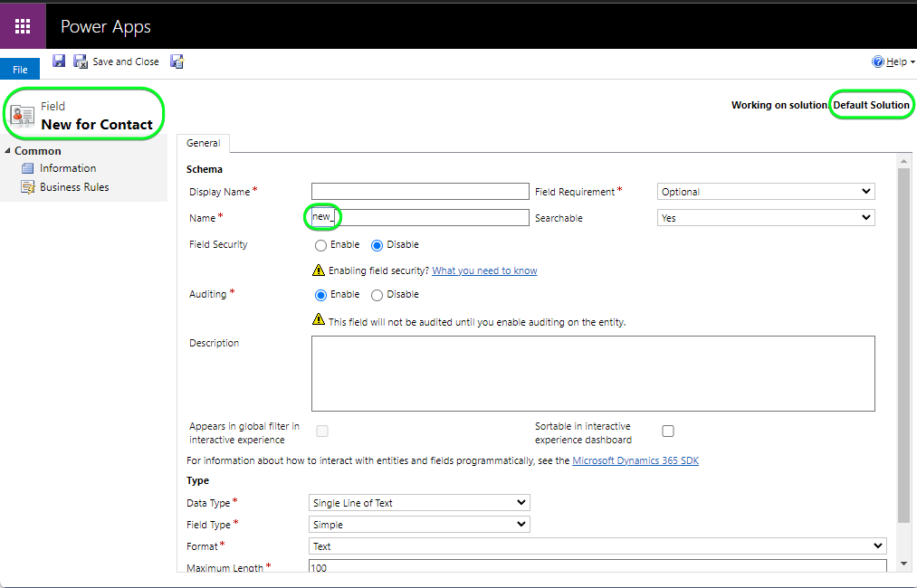917x588 pixels.
Task: Click the Save floppy disk icon
Action: click(x=59, y=61)
